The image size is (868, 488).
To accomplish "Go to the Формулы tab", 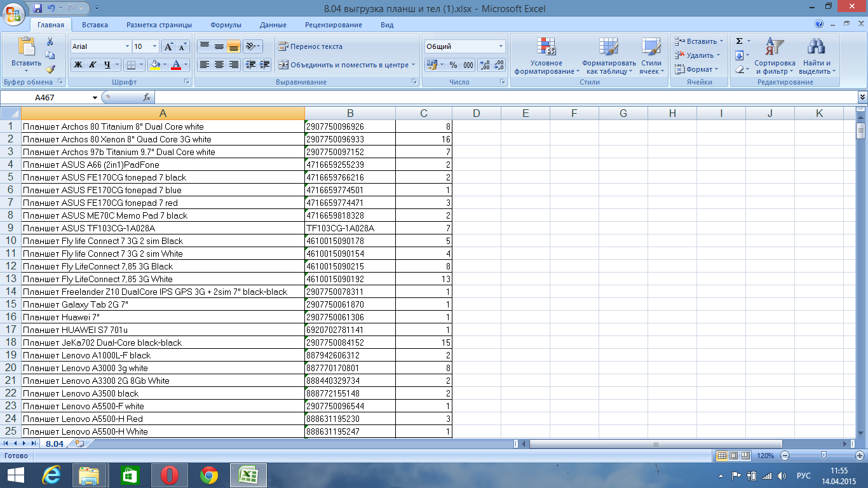I will coord(226,25).
